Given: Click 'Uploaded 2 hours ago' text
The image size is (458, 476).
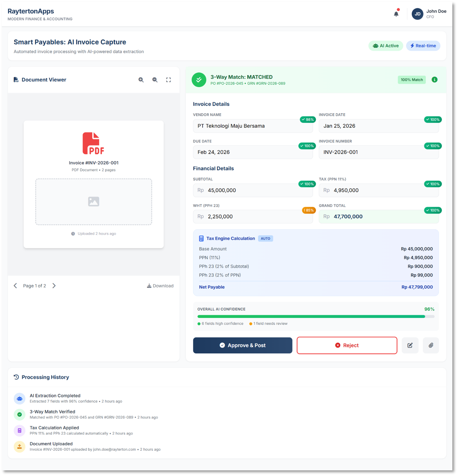Looking at the screenshot, I should [x=97, y=234].
